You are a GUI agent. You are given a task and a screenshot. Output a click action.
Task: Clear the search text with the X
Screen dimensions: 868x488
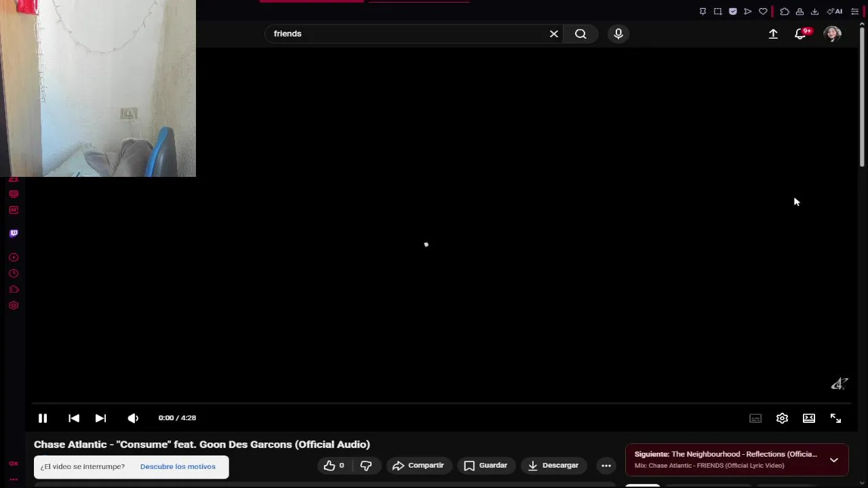click(x=554, y=34)
